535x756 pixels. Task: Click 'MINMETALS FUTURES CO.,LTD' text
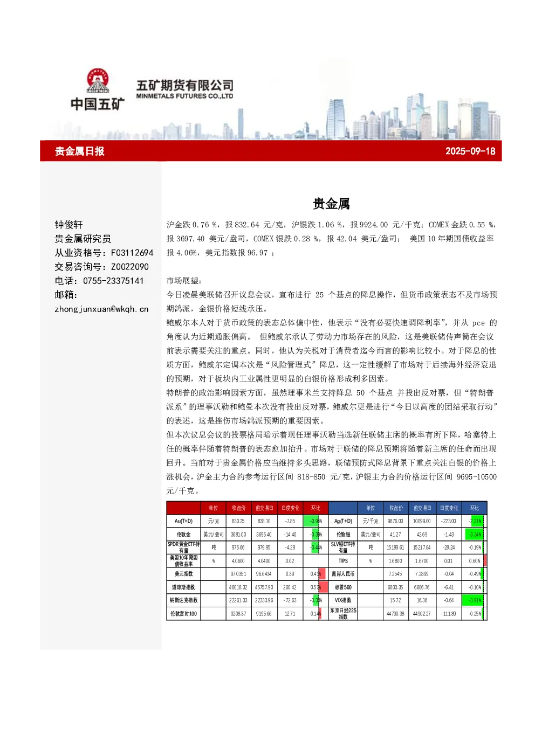(184, 96)
